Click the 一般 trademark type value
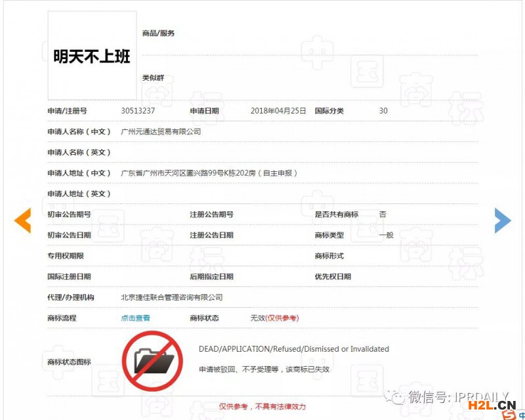 click(x=386, y=235)
